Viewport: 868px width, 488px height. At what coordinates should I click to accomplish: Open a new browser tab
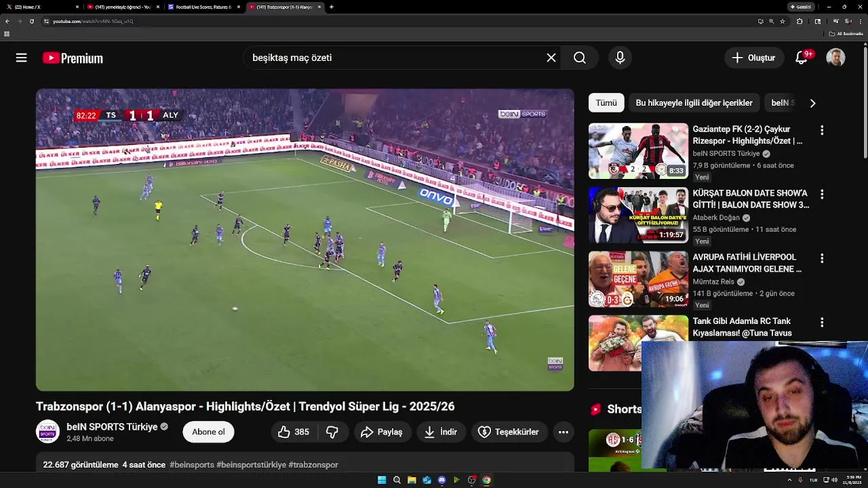pyautogui.click(x=332, y=7)
